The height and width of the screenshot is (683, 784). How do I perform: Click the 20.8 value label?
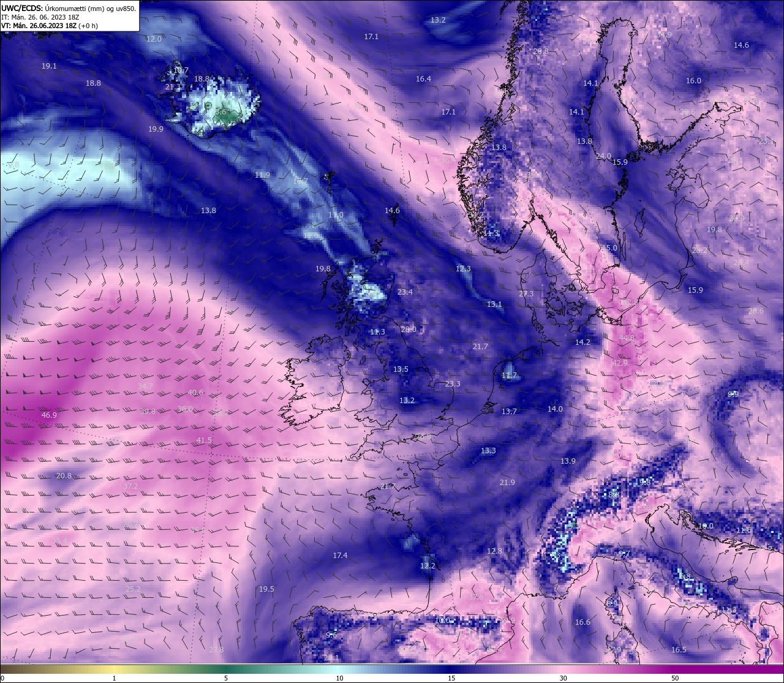[64, 476]
